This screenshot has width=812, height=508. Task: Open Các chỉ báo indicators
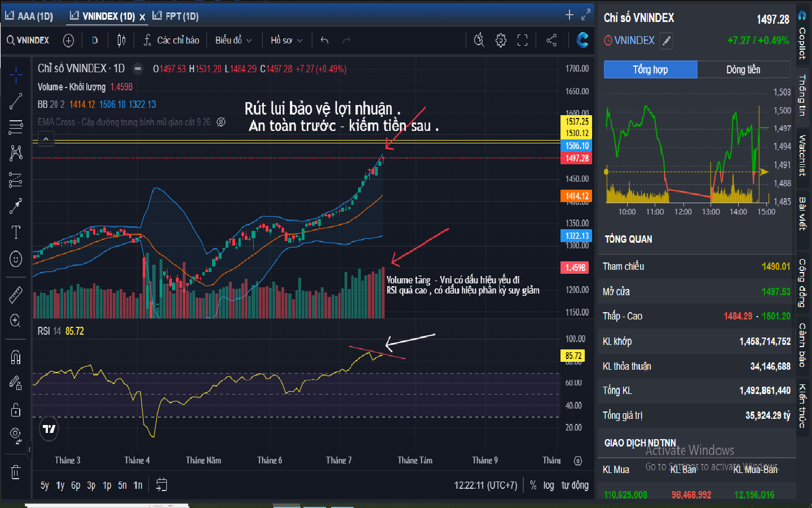[x=171, y=40]
